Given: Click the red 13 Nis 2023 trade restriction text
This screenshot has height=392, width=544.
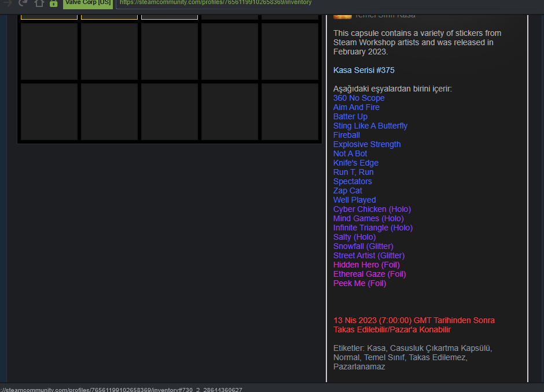Looking at the screenshot, I should click(414, 325).
